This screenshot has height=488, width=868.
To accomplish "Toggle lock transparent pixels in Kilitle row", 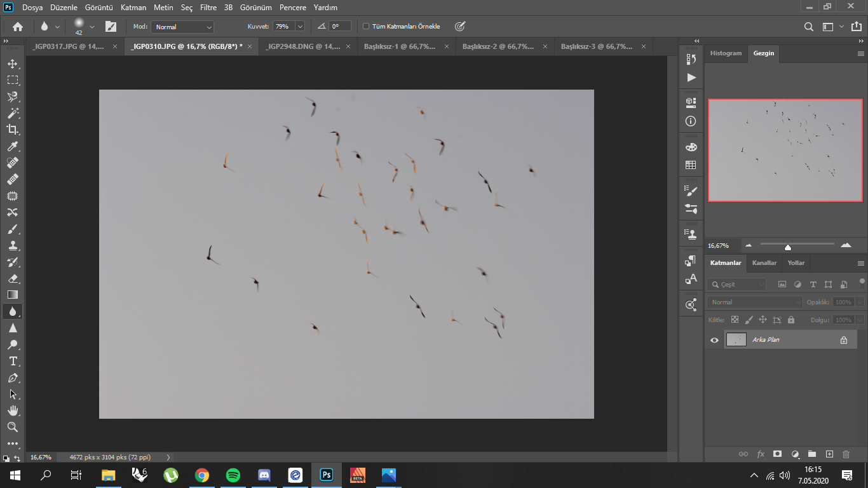I will (735, 320).
